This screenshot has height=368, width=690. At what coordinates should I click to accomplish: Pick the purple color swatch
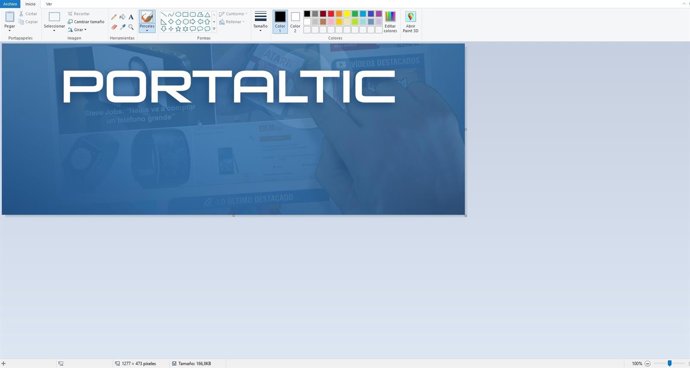click(x=379, y=14)
